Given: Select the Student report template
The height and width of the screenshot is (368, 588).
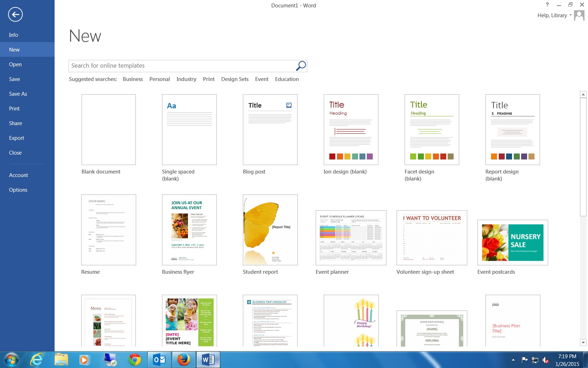Looking at the screenshot, I should (270, 230).
